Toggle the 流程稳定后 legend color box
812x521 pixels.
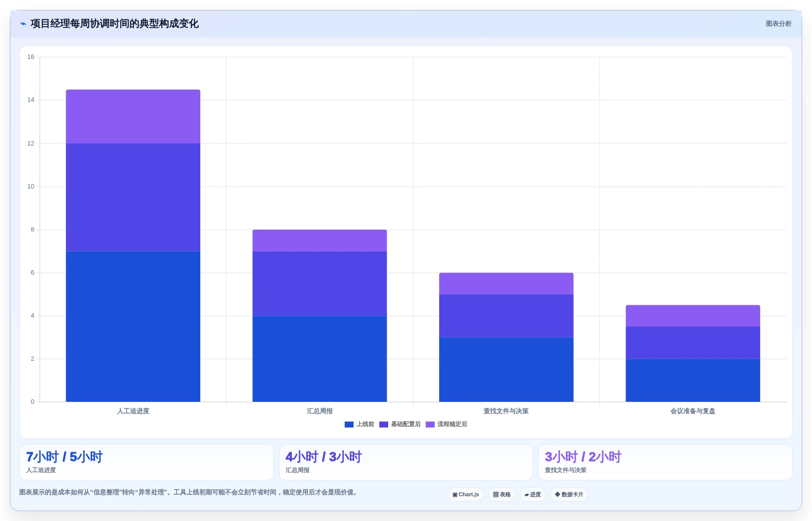430,425
